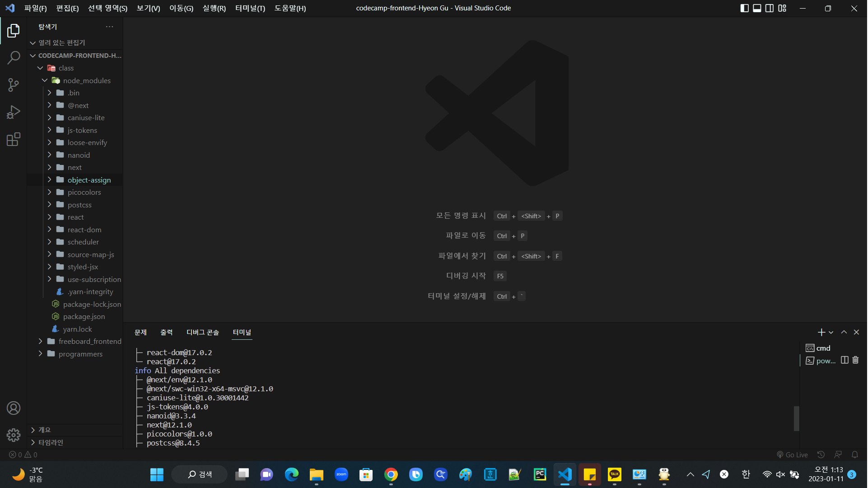
Task: Open Zoom from the taskbar
Action: (341, 474)
